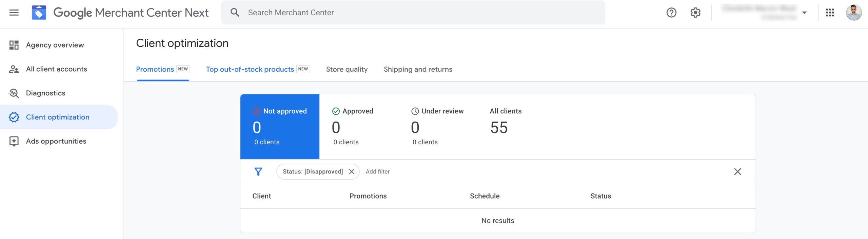Click the Add filter field
Image resolution: width=868 pixels, height=239 pixels.
click(377, 171)
